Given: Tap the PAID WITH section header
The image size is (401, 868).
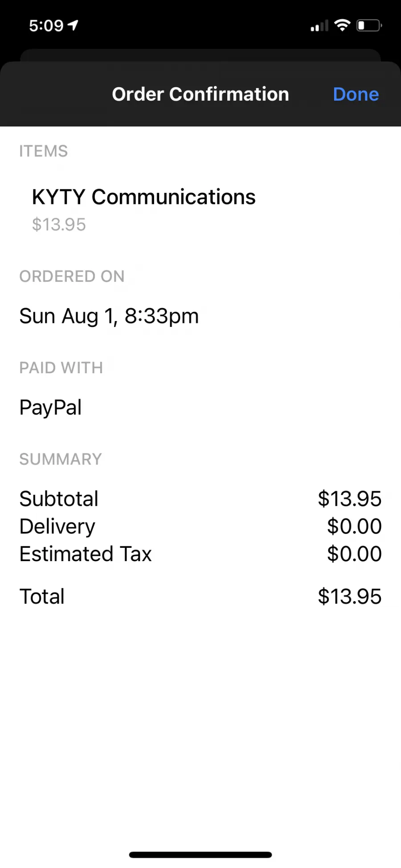Looking at the screenshot, I should tap(61, 368).
